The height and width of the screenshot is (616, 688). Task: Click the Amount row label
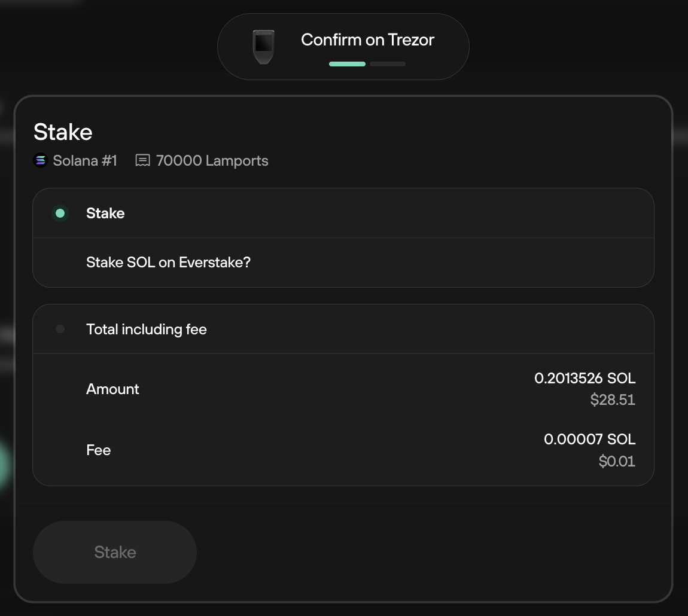(112, 389)
